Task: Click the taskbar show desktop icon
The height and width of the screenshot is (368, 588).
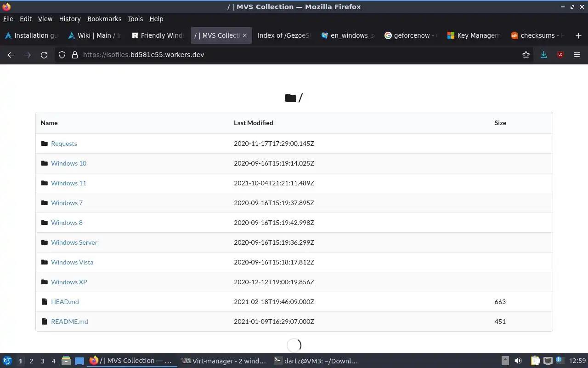Action: pyautogui.click(x=79, y=361)
